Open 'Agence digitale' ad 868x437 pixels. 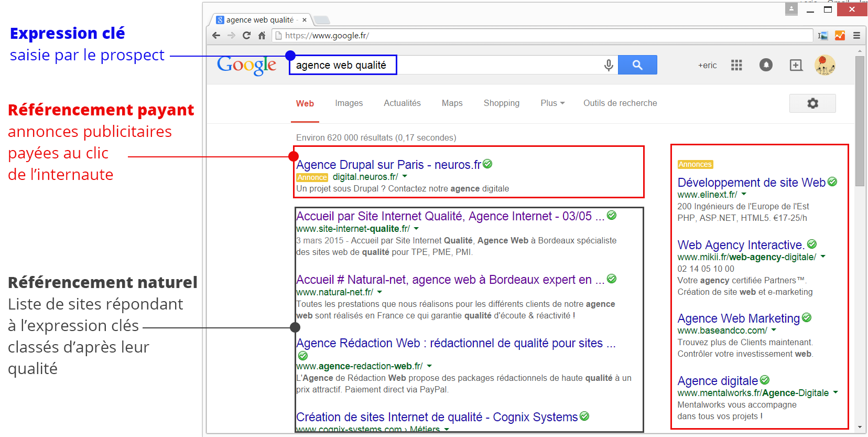pyautogui.click(x=718, y=381)
